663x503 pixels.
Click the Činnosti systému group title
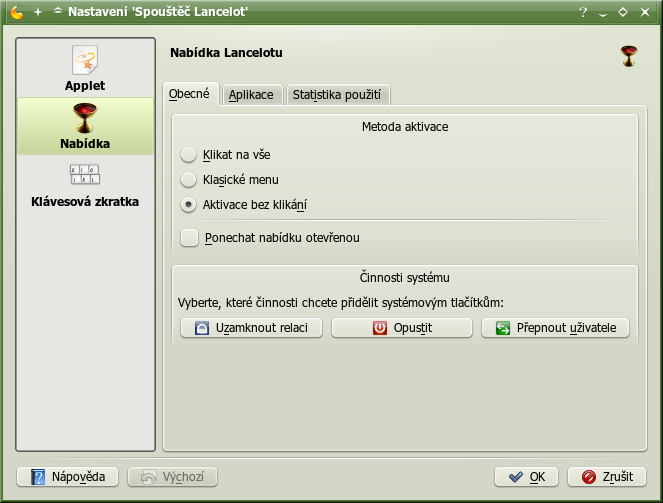point(405,278)
